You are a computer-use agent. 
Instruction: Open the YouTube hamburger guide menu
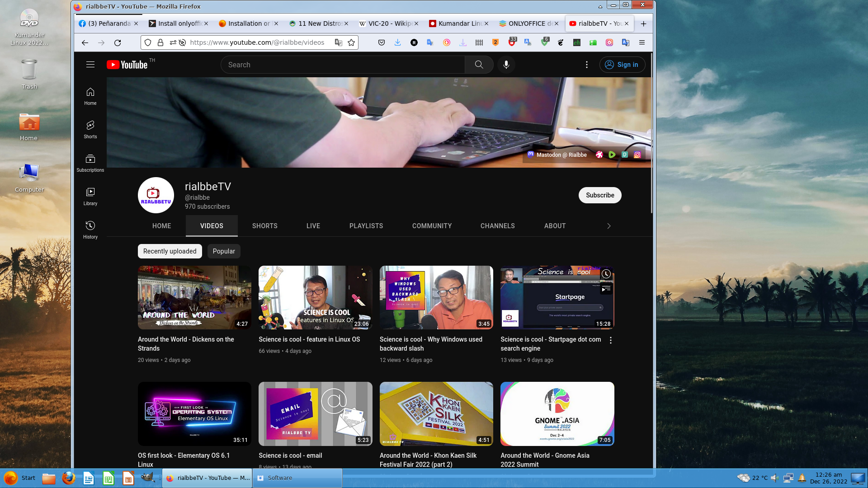tap(90, 65)
